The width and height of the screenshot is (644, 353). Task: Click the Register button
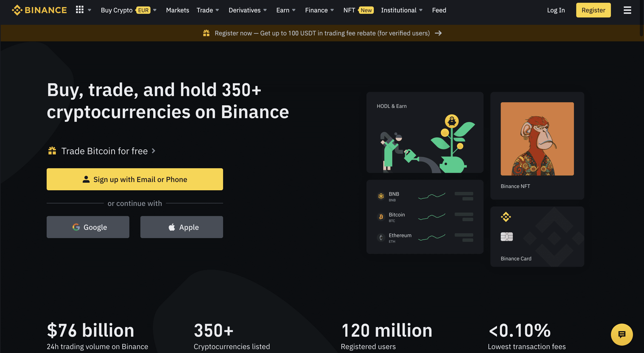point(594,10)
